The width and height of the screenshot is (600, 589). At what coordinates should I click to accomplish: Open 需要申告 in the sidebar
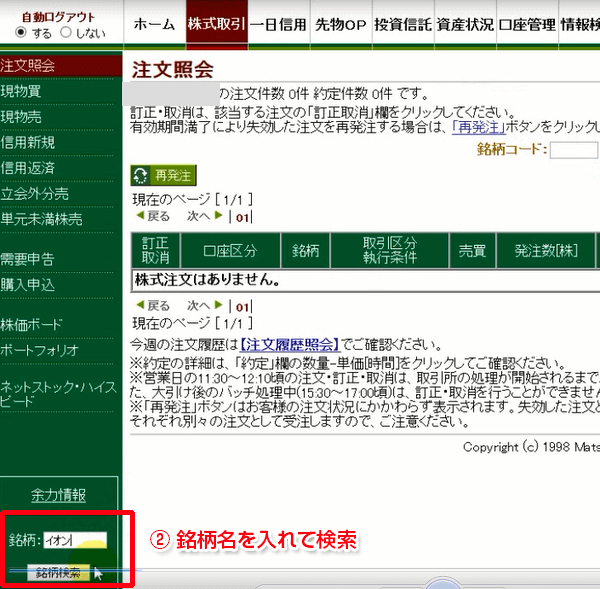28,259
